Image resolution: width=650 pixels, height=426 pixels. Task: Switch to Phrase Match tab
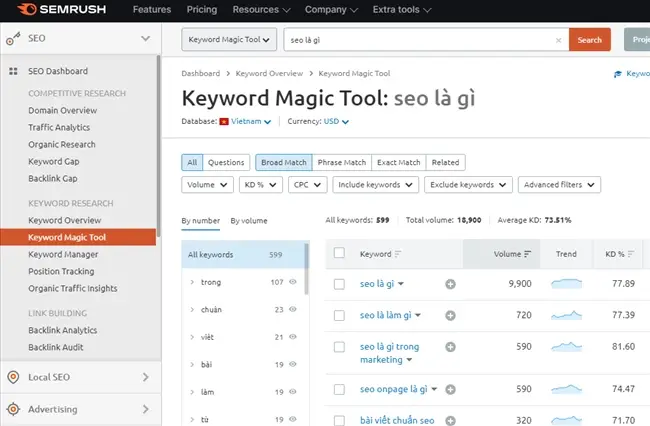[341, 162]
